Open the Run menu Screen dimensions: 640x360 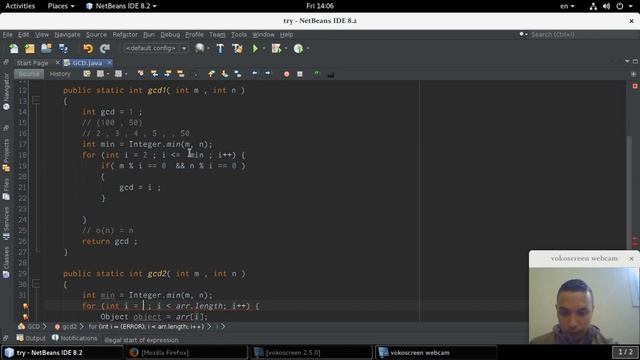149,35
